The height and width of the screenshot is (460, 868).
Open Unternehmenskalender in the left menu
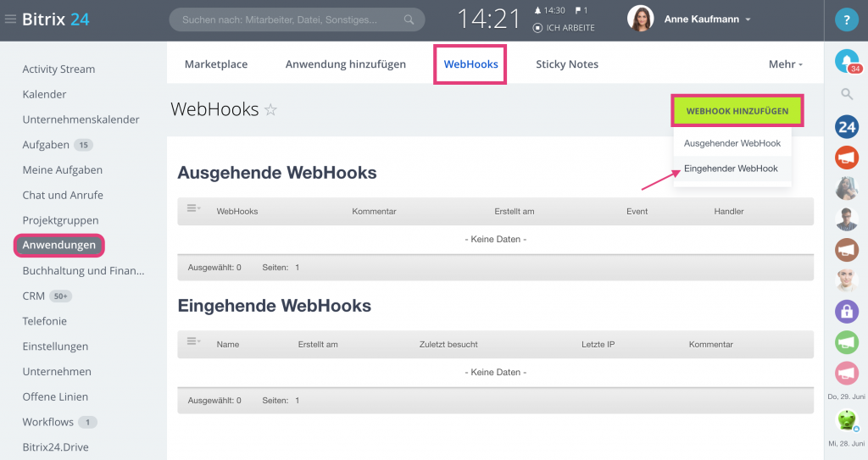click(x=81, y=119)
